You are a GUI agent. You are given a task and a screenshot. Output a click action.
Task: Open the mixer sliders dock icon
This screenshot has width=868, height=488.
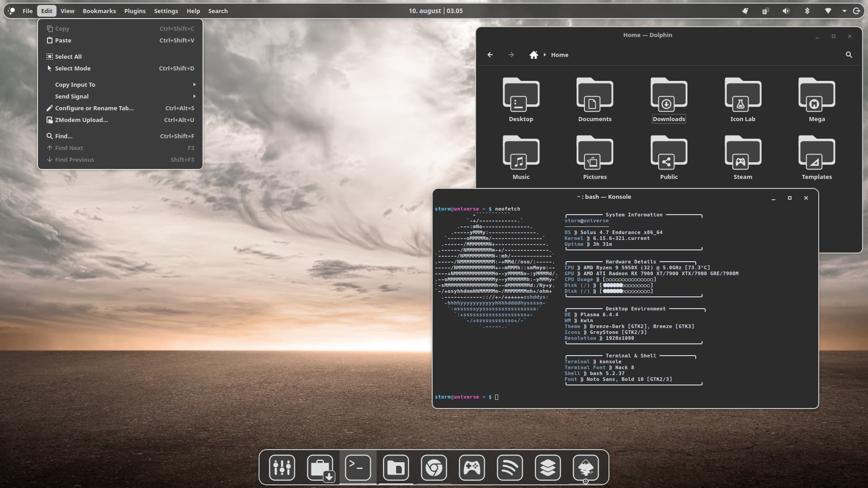point(282,467)
